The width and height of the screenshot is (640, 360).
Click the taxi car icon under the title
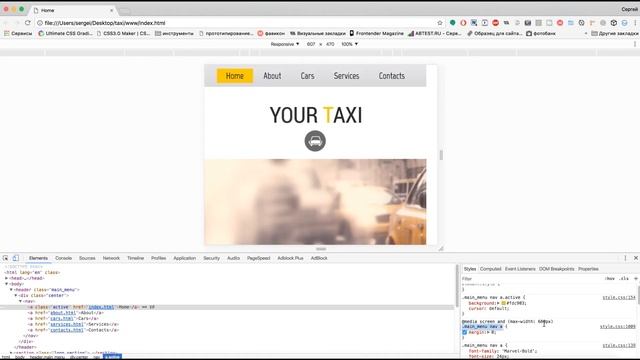pos(315,141)
